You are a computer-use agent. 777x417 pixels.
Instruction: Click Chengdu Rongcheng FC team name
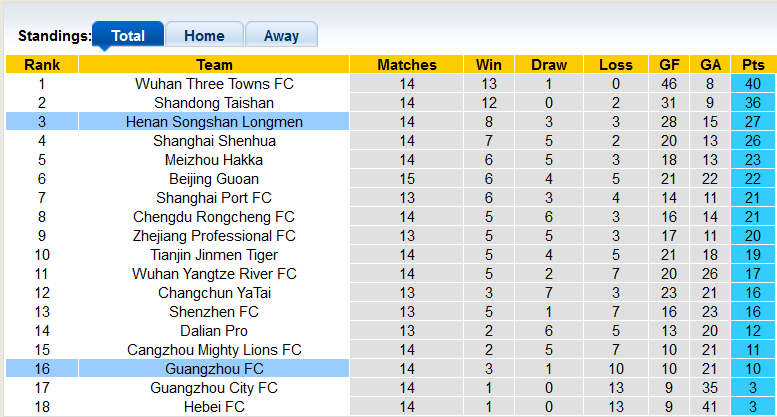[x=214, y=217]
